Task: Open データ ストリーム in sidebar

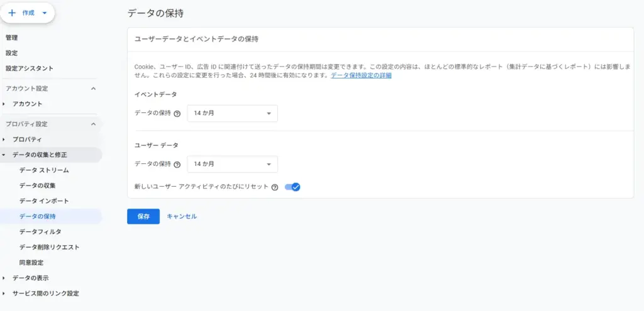Action: 44,170
